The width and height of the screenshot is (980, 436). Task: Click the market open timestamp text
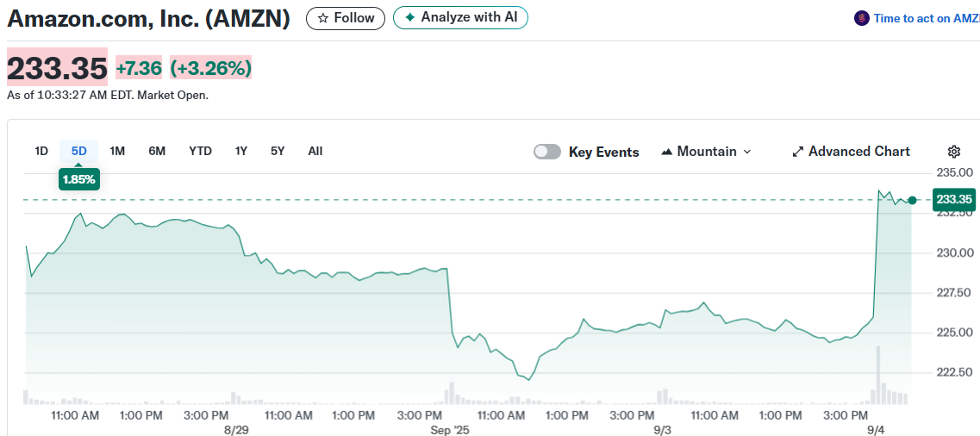[x=108, y=96]
